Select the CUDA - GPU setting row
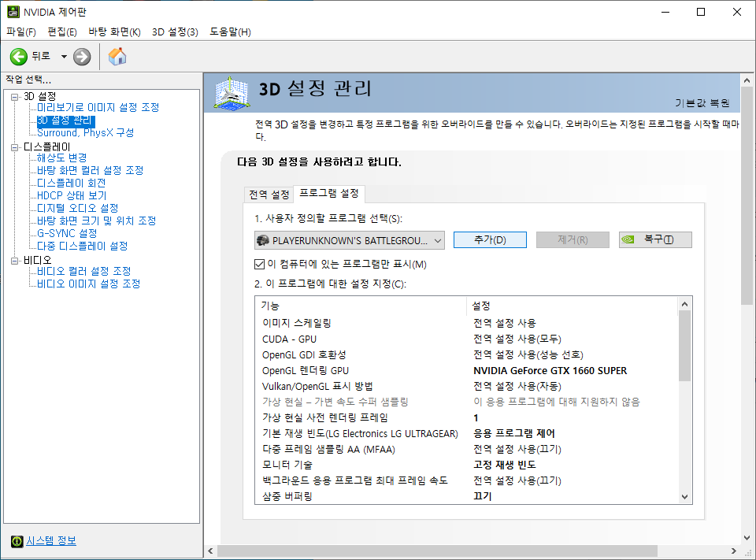 pyautogui.click(x=466, y=339)
